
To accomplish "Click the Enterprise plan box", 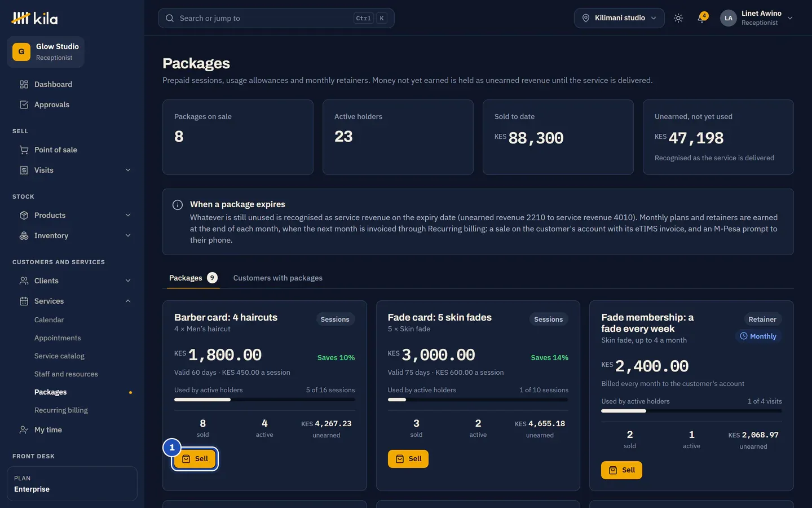I will [x=72, y=484].
